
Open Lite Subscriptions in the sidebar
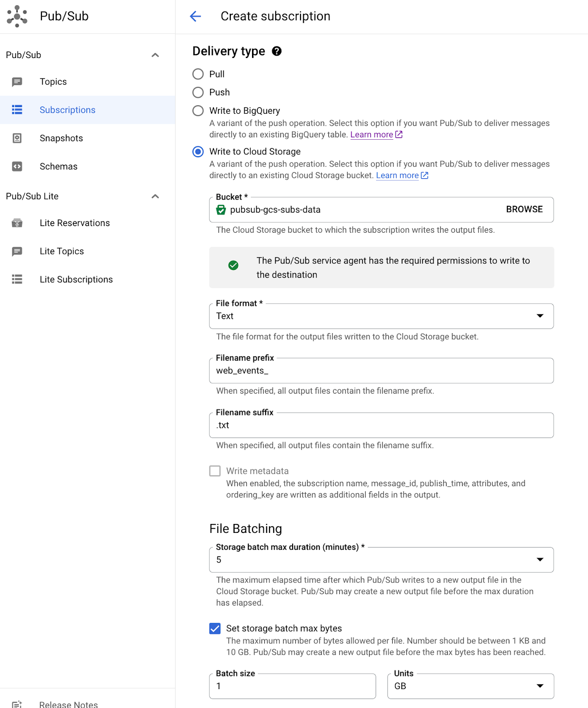coord(87,279)
